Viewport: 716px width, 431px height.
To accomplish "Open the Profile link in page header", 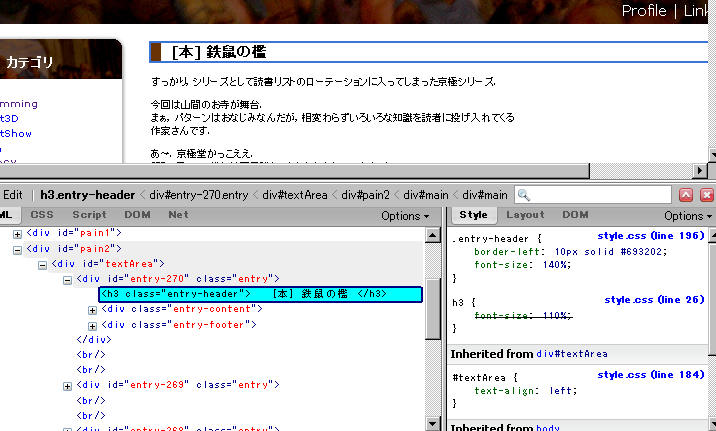I will tap(644, 11).
